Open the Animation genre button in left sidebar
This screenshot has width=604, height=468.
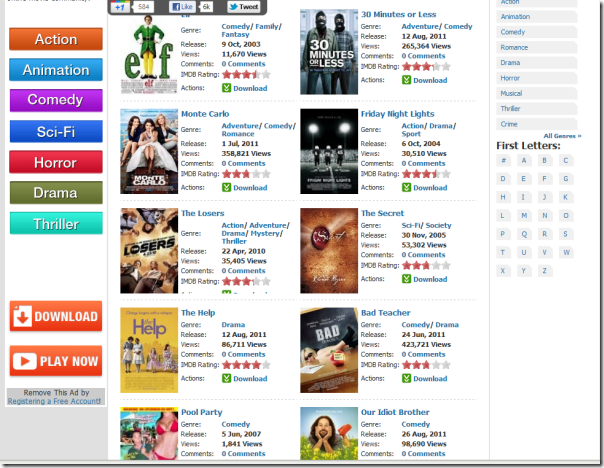[x=56, y=70]
